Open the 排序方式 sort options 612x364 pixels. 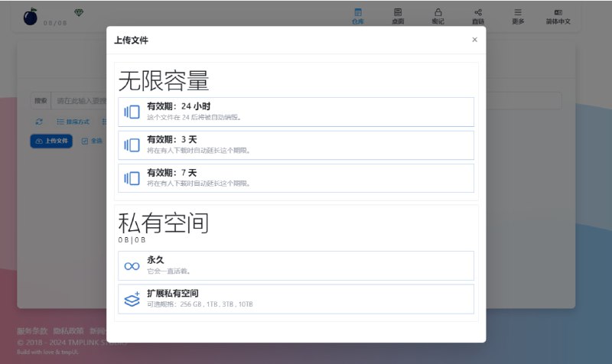point(73,122)
